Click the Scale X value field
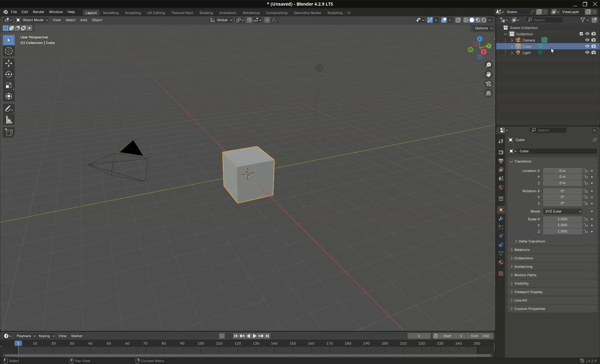Viewport: 600px width, 364px height. [562, 219]
